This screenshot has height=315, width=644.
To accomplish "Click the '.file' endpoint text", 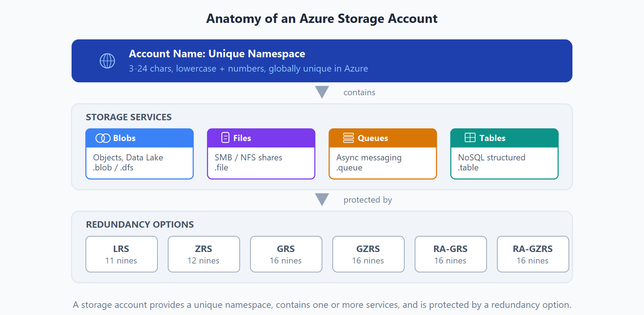I will [x=221, y=168].
